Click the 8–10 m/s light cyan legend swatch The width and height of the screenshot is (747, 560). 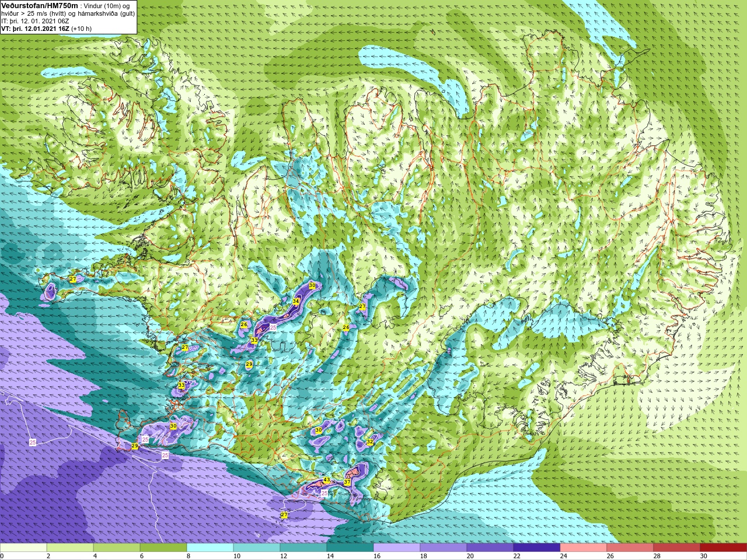pos(210,547)
